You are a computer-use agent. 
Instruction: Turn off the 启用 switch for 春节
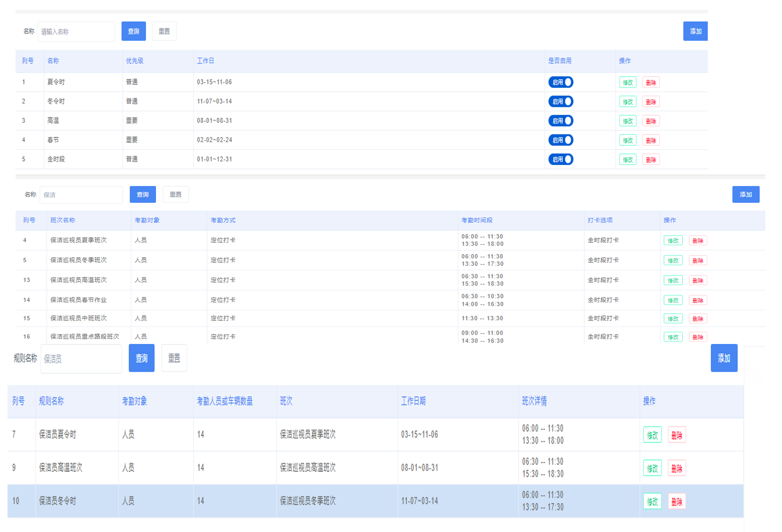[560, 140]
